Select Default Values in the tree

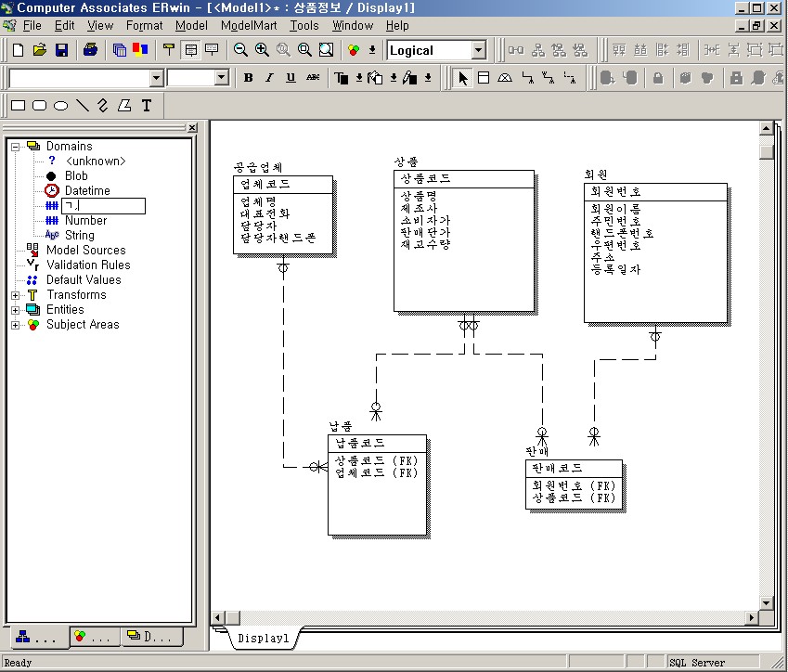(x=84, y=280)
